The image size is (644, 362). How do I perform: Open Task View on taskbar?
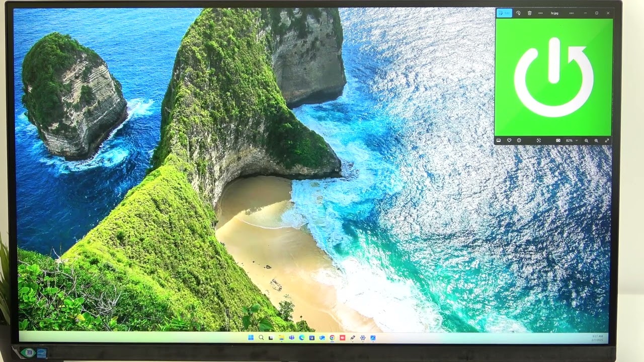[x=271, y=337]
